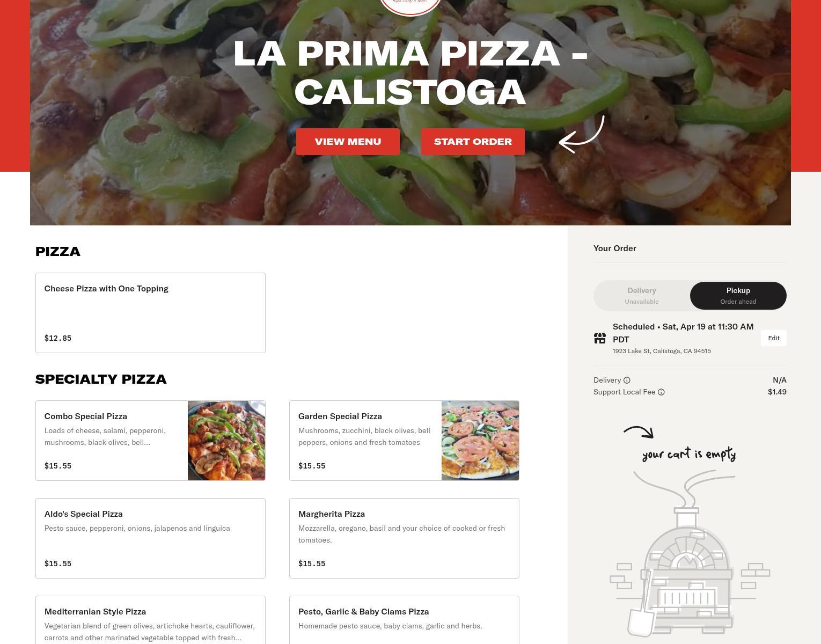Click the Garden Special Pizza title

click(x=340, y=416)
